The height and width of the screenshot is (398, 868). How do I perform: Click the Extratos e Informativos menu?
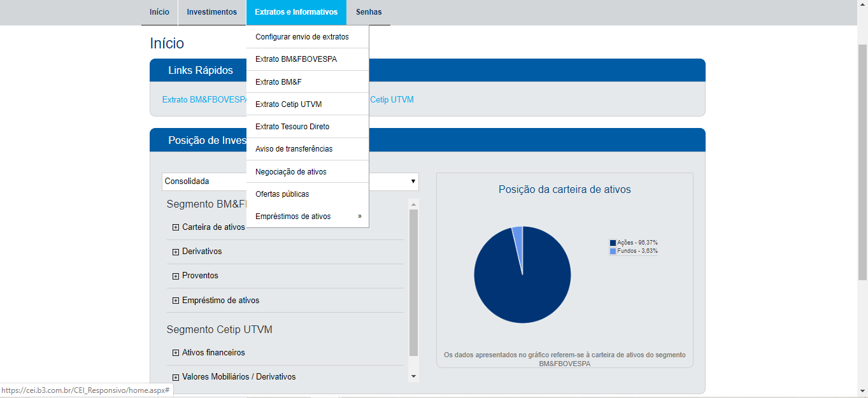(296, 12)
